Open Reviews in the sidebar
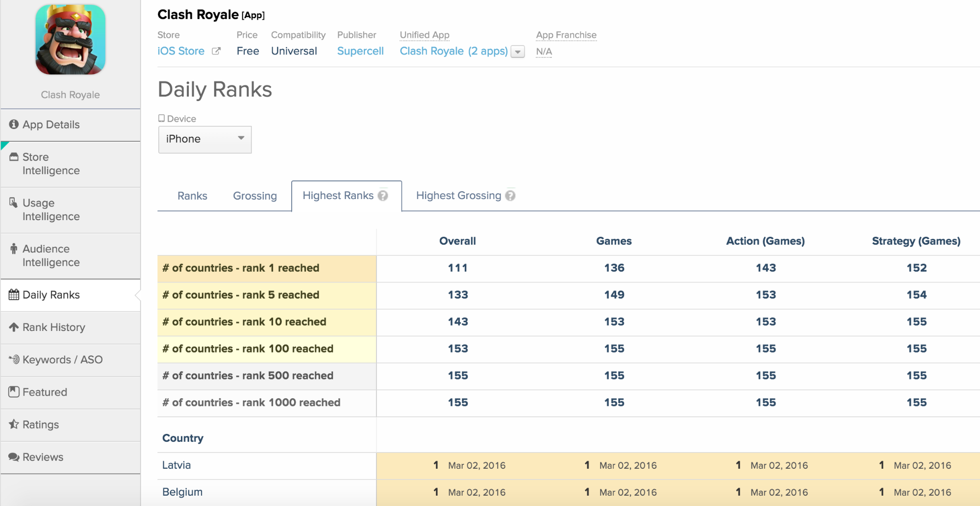Image resolution: width=980 pixels, height=506 pixels. (71, 457)
